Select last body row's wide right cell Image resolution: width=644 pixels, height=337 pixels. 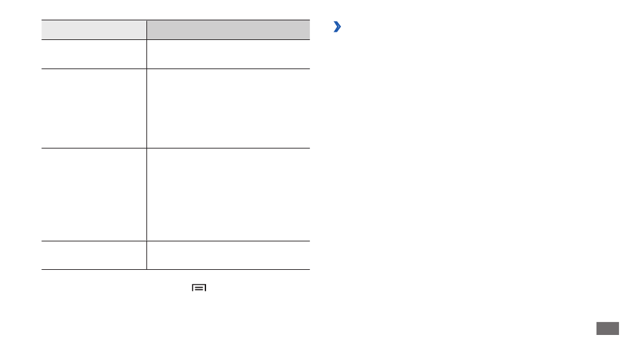(x=228, y=255)
